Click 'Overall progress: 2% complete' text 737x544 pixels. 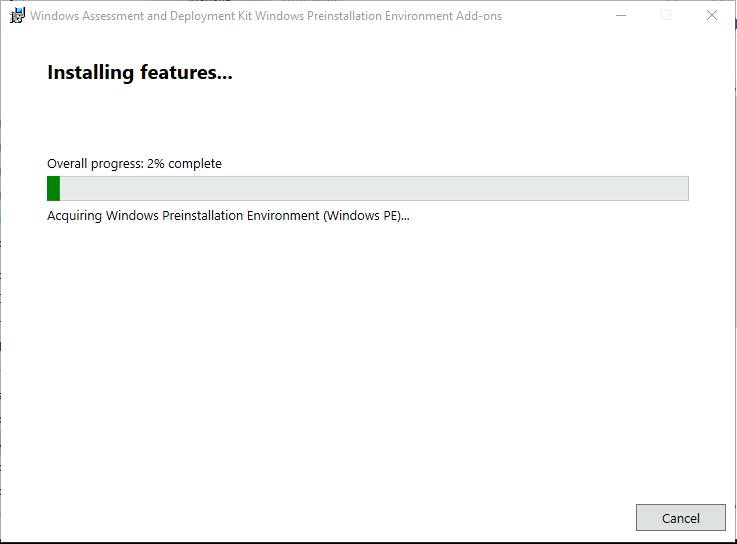click(x=134, y=164)
